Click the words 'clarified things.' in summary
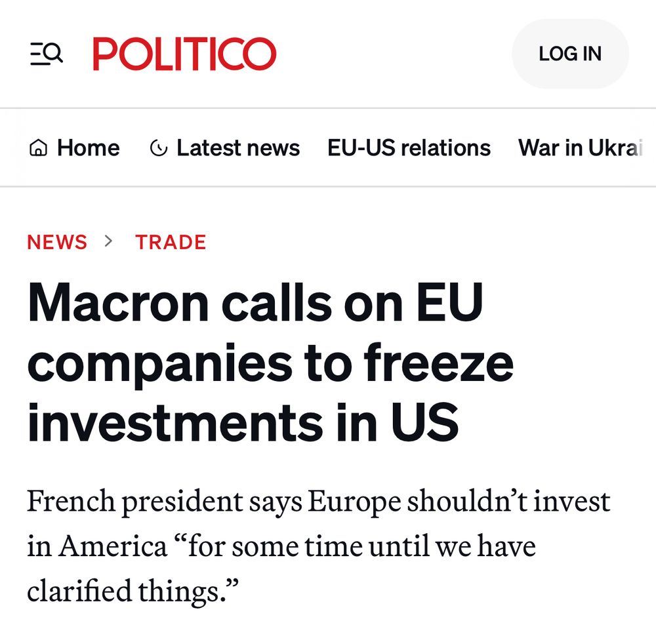 pyautogui.click(x=131, y=591)
